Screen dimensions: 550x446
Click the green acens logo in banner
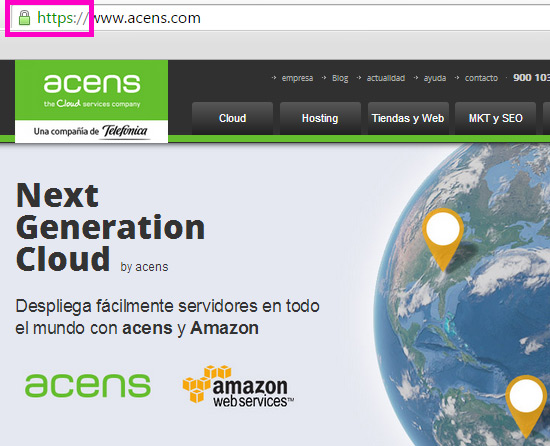click(87, 385)
